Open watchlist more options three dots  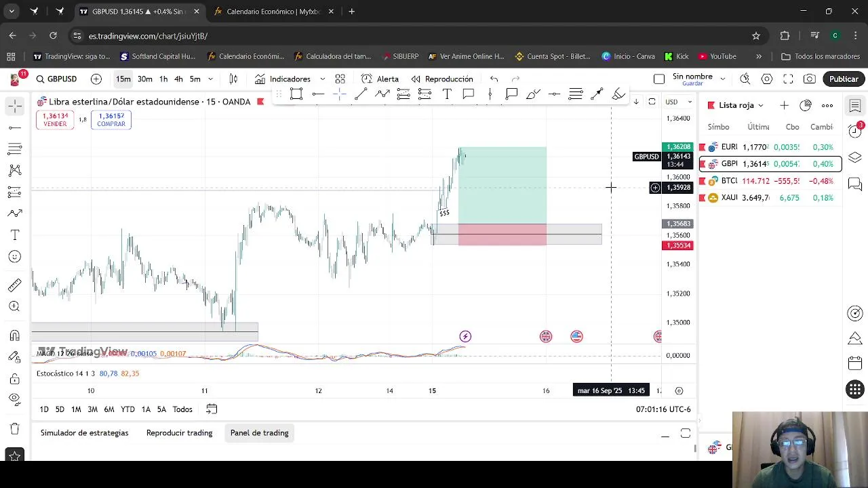coord(827,106)
